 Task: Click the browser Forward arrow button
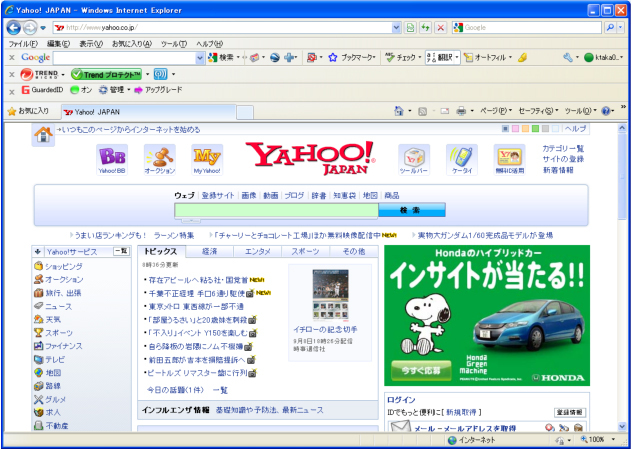(29, 28)
